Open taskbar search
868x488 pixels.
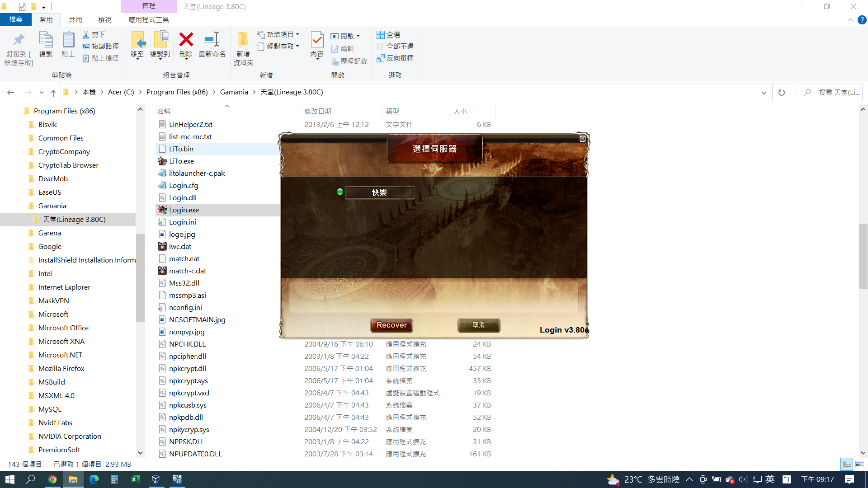tap(31, 479)
